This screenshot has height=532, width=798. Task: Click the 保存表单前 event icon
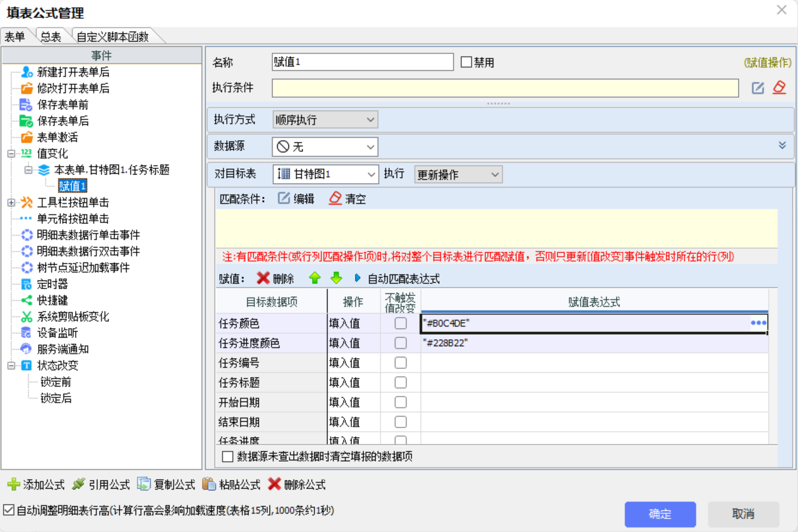(26, 105)
